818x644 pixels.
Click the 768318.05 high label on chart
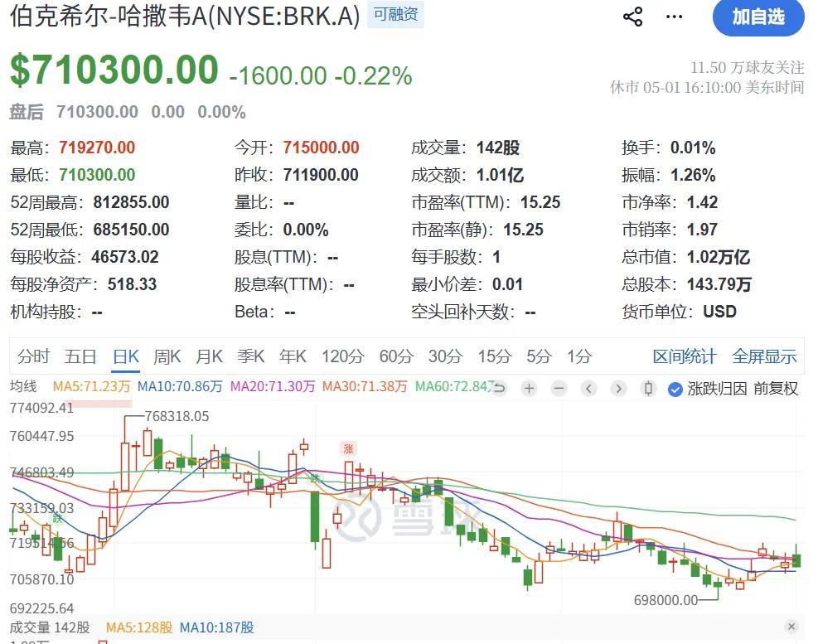tap(177, 416)
